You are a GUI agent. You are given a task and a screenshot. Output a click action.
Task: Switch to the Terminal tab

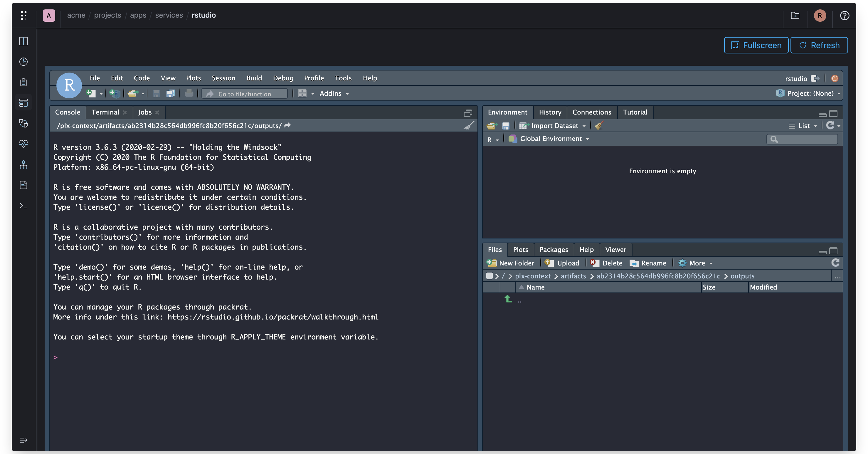pyautogui.click(x=105, y=112)
